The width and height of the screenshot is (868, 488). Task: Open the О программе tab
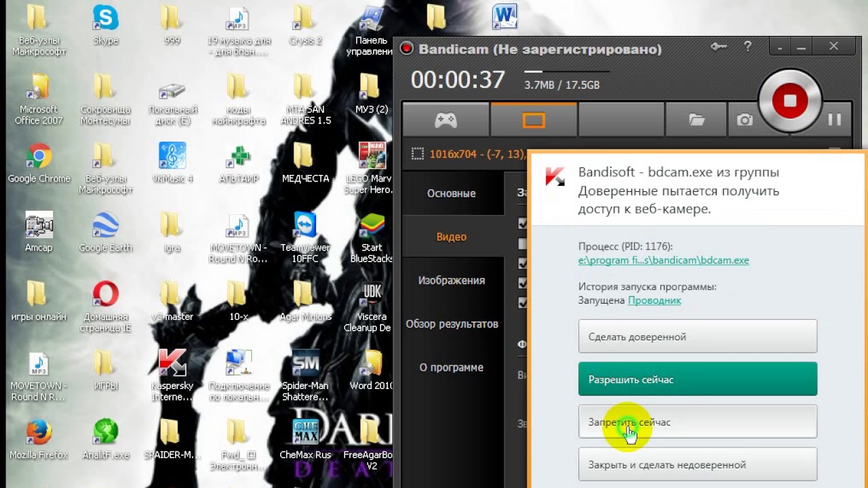click(x=452, y=367)
